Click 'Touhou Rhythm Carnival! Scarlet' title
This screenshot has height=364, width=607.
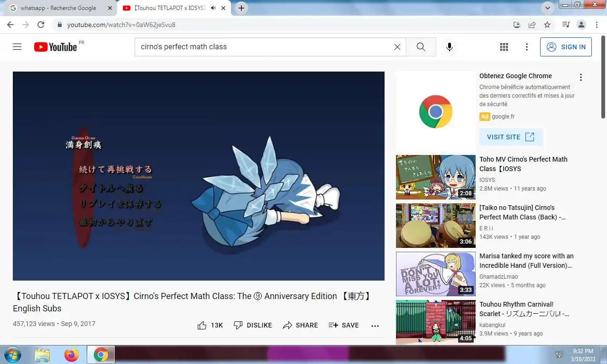click(524, 309)
